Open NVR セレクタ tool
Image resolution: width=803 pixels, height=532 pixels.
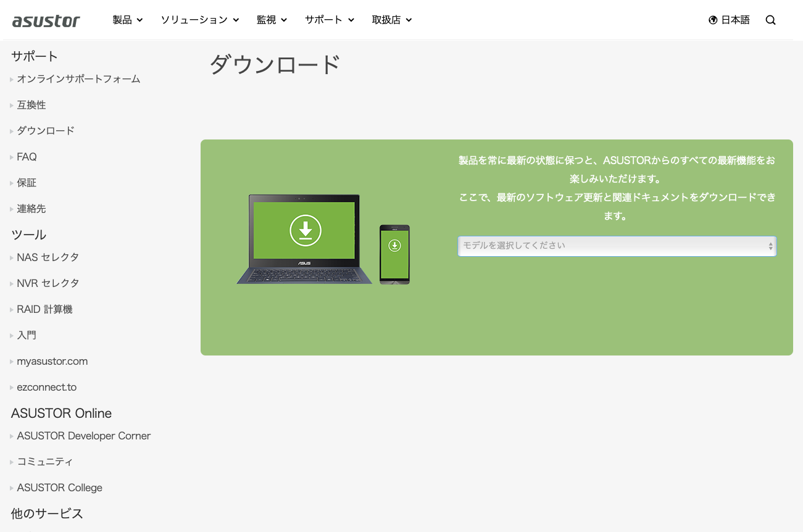48,283
